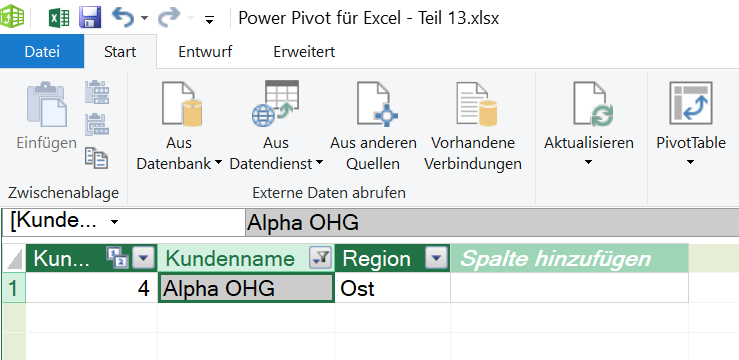The height and width of the screenshot is (360, 739).
Task: Click the Spalte hinzufügen column header
Action: coord(569,258)
